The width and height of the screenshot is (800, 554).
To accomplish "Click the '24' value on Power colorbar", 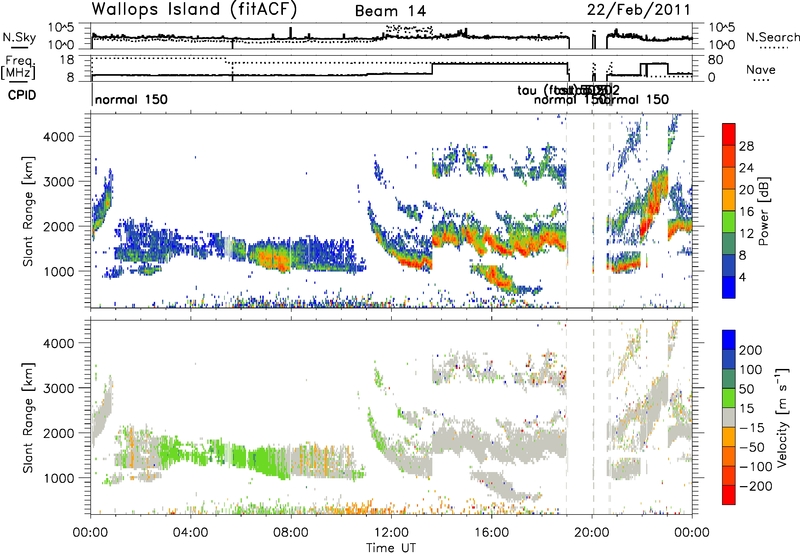I will [x=746, y=168].
